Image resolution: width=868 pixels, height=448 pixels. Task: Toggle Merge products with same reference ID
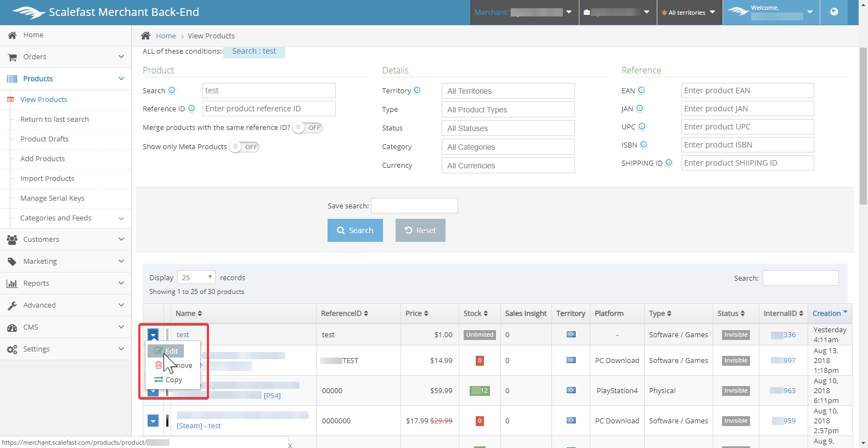coord(307,128)
